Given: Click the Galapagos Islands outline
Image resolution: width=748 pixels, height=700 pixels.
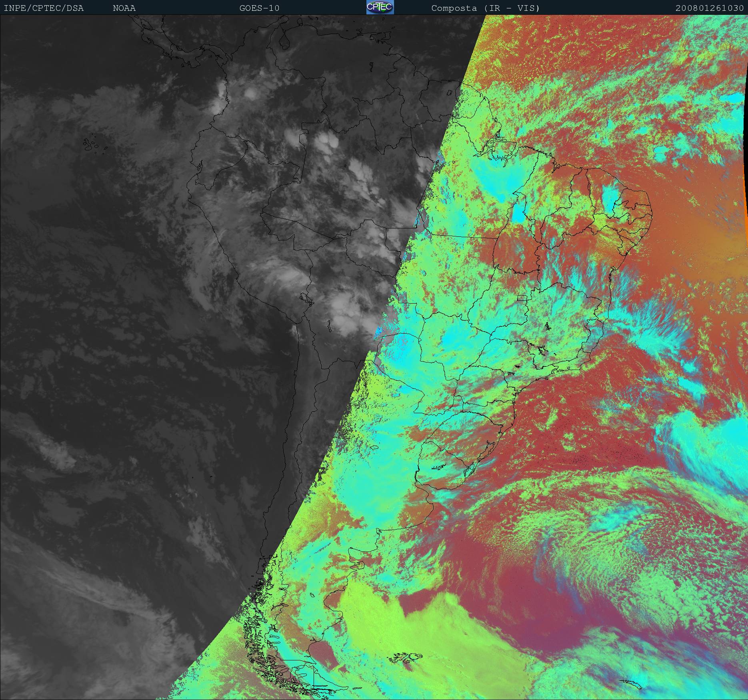Looking at the screenshot, I should 93,146.
